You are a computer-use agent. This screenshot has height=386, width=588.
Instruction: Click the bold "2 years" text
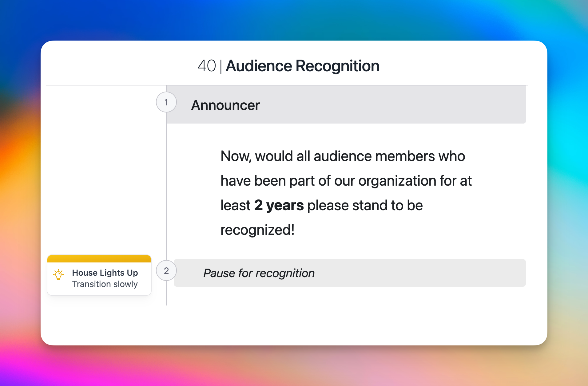point(279,206)
